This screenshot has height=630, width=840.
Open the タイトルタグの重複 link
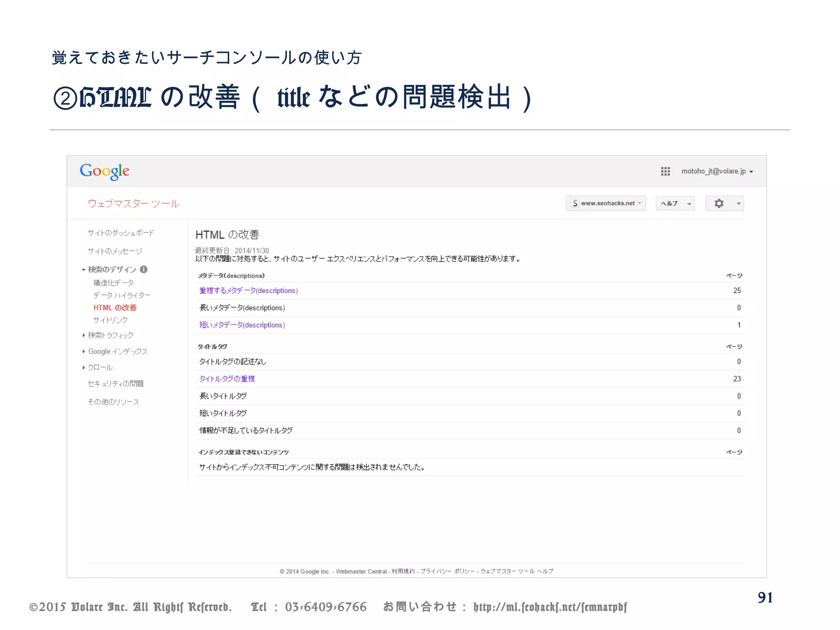[227, 379]
